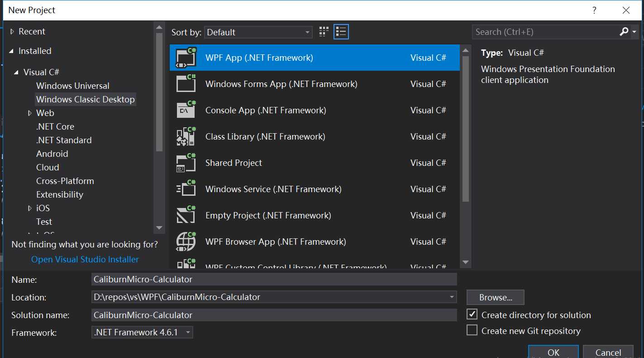The height and width of the screenshot is (358, 644).
Task: Enable Create new Git repository checkbox
Action: click(472, 330)
